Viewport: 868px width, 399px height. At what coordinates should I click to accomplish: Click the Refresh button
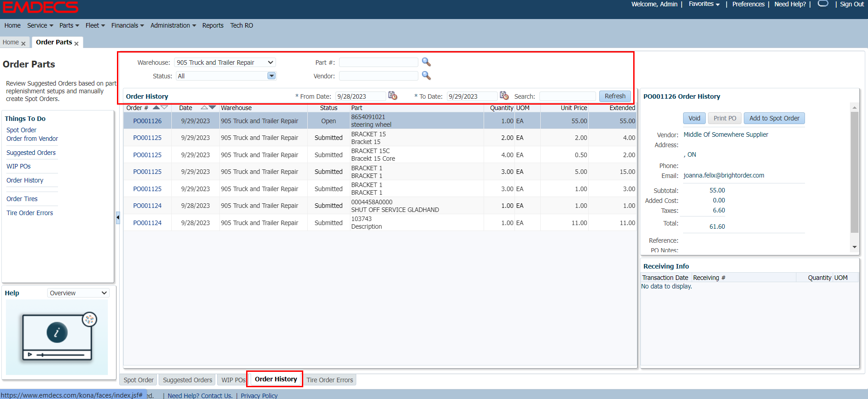[615, 96]
